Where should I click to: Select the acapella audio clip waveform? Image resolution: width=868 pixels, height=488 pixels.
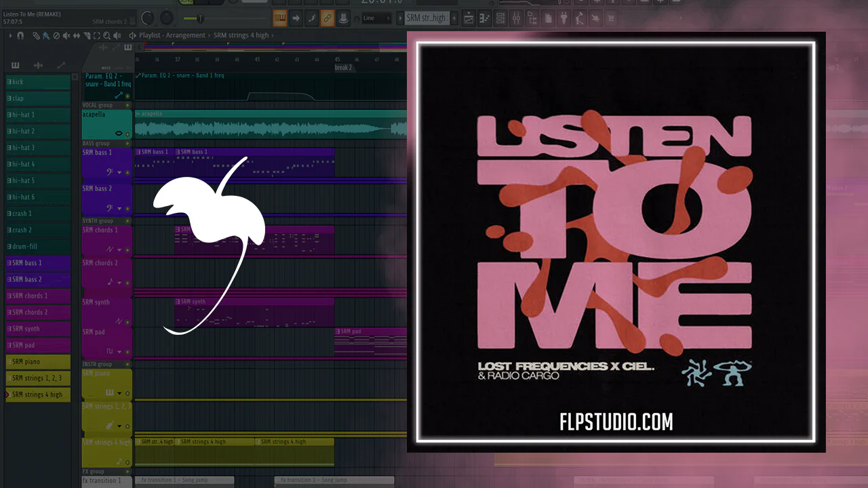click(x=271, y=125)
